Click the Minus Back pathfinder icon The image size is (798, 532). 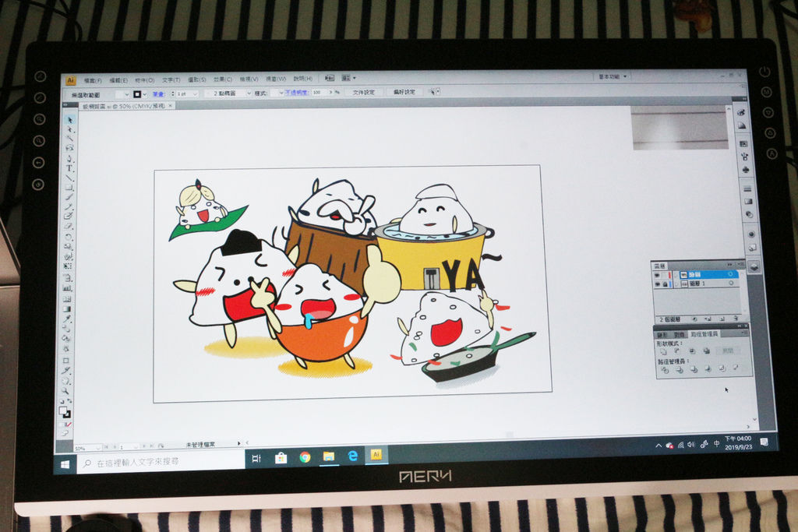(736, 368)
